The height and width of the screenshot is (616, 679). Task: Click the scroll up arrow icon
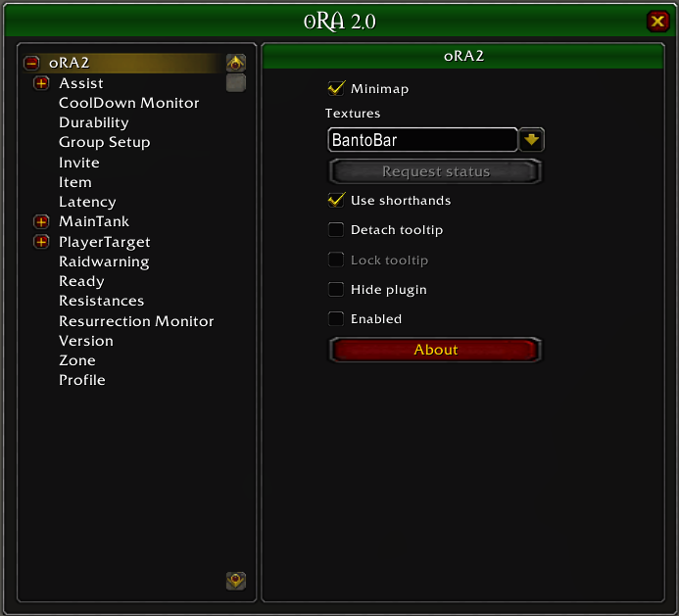point(236,64)
